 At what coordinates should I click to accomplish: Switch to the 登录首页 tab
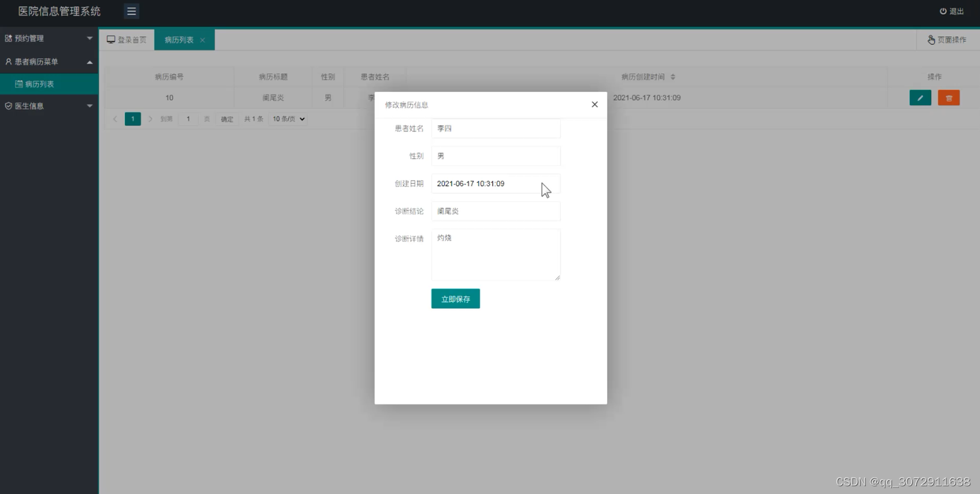(127, 40)
